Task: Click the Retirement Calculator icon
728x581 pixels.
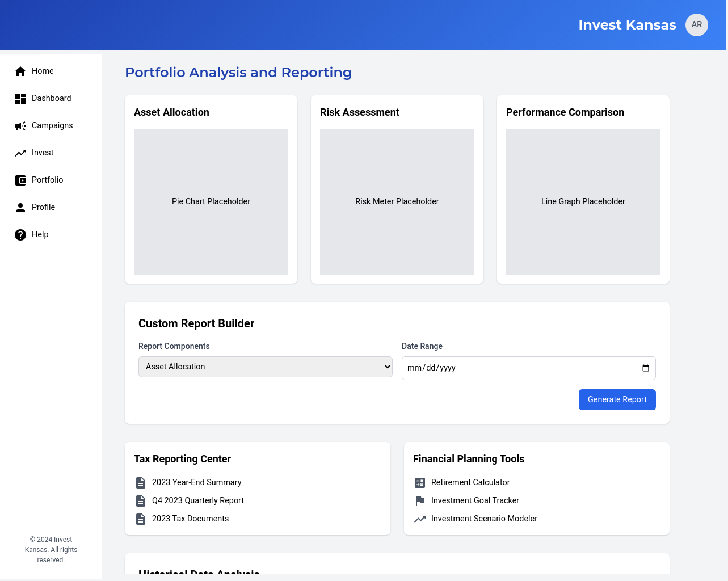Action: pos(420,483)
